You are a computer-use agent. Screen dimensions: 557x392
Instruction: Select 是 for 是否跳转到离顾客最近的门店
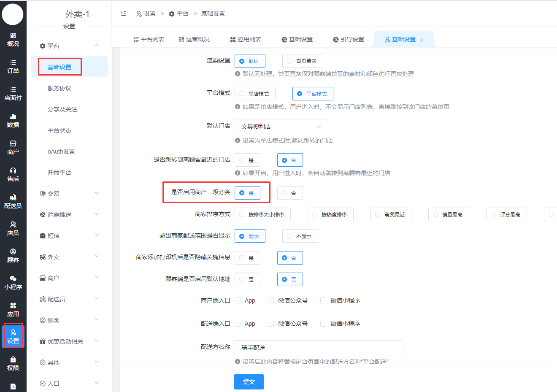[247, 160]
